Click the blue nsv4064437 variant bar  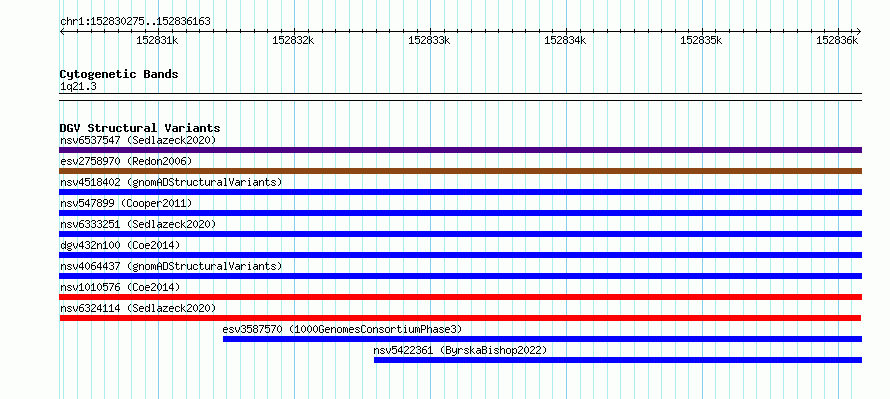[x=460, y=276]
